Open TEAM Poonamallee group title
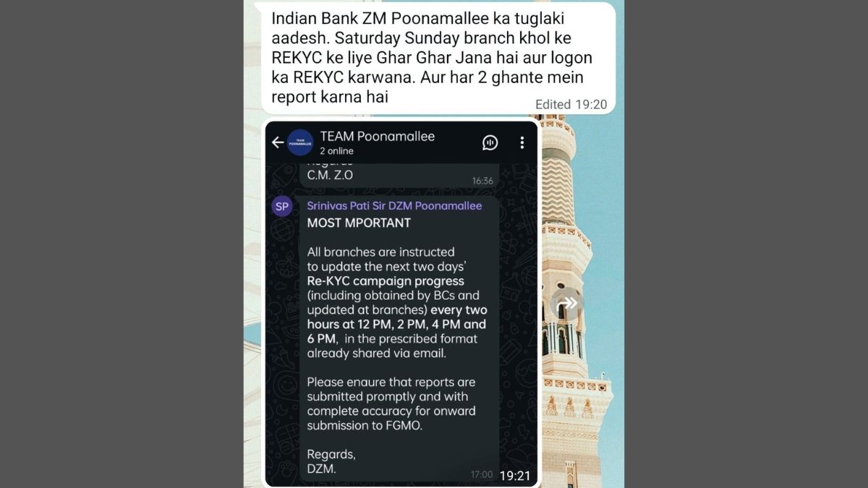The width and height of the screenshot is (868, 488). click(x=377, y=136)
